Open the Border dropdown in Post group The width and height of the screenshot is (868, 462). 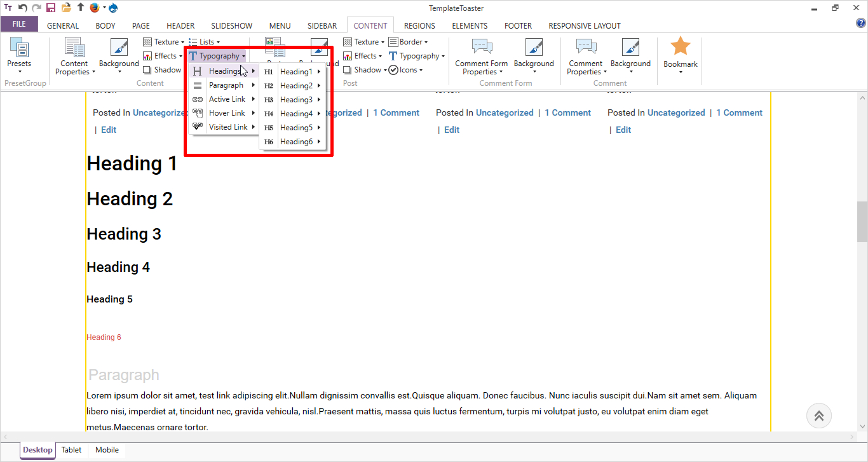click(x=409, y=42)
